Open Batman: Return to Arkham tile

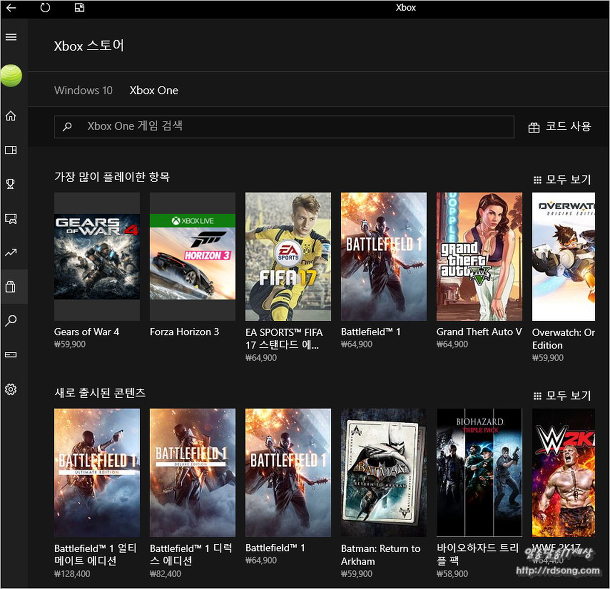click(x=384, y=473)
